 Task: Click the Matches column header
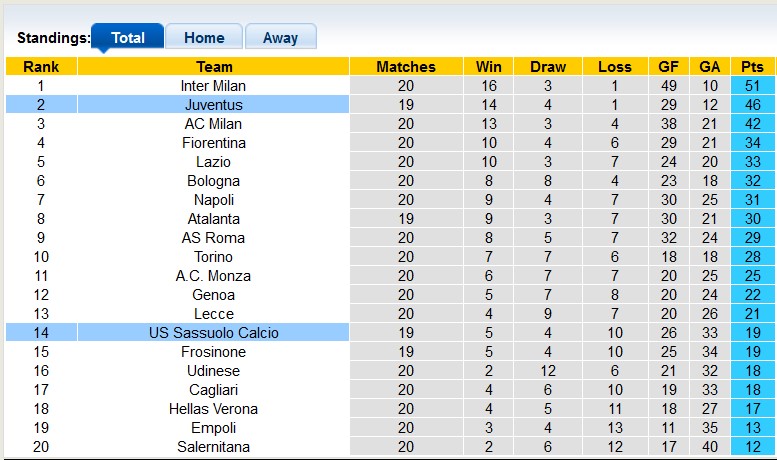pos(406,67)
